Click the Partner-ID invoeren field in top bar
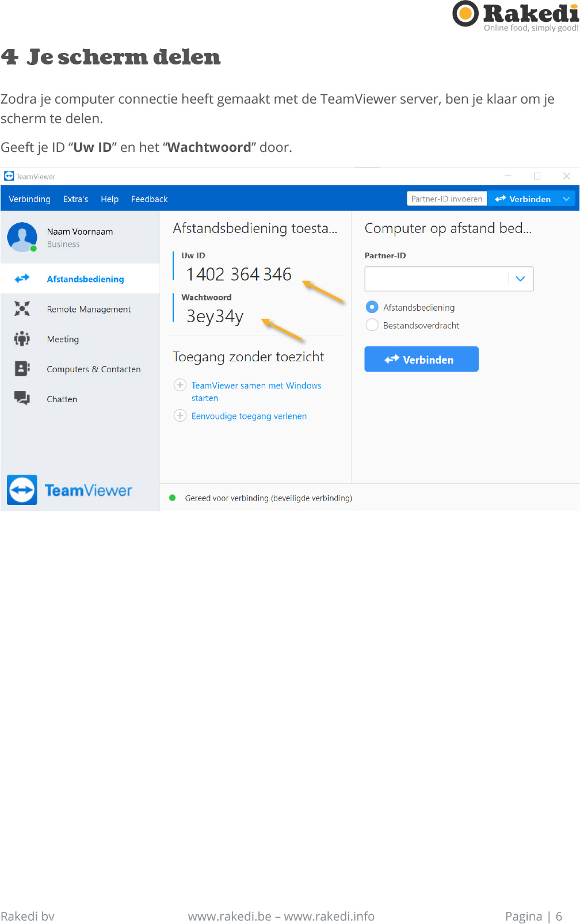 (447, 198)
